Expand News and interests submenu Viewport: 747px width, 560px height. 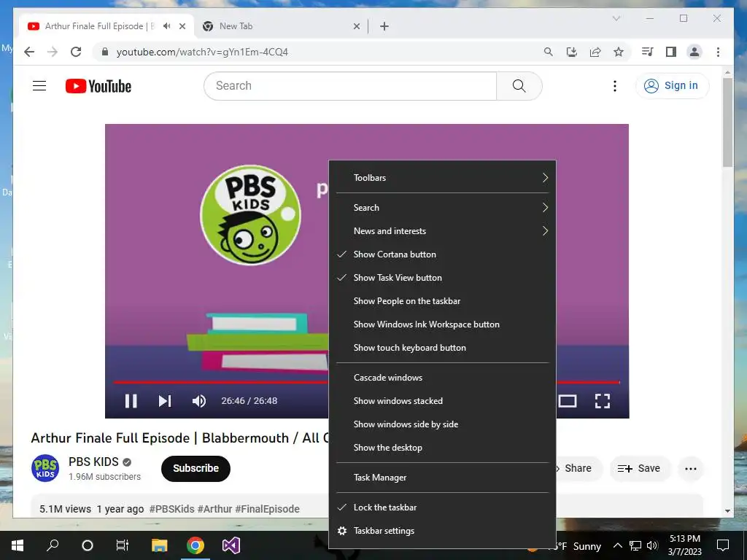coord(442,231)
